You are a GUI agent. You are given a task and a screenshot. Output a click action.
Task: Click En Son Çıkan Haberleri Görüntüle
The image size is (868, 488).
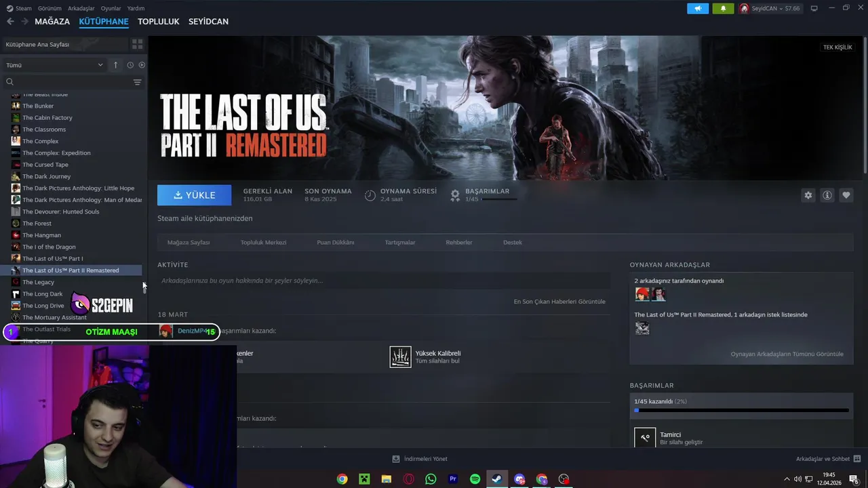(559, 302)
